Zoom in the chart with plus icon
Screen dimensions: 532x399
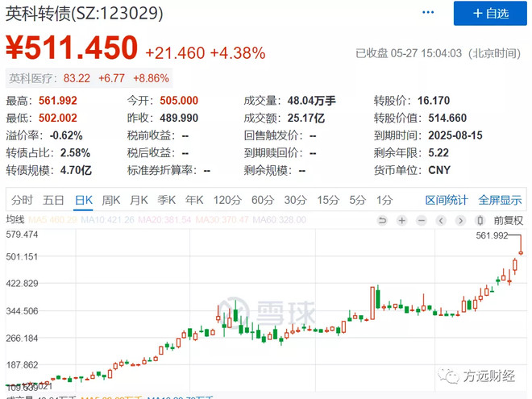402,221
